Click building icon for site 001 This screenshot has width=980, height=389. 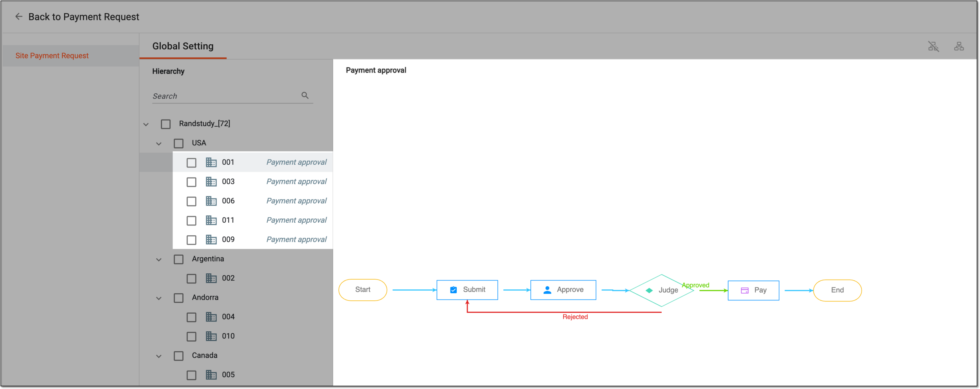(x=211, y=162)
